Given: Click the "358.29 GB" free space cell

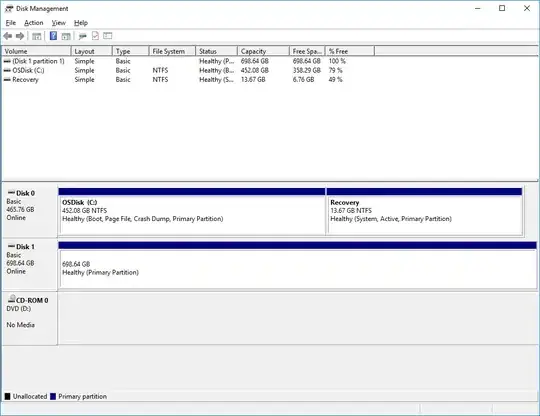Looking at the screenshot, I should coord(307,70).
